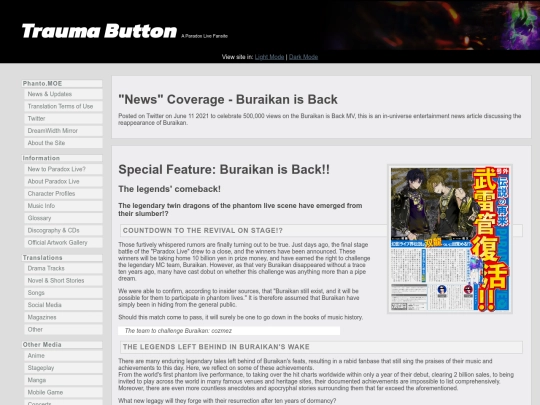Switch site to Light Mode
Screen dimensions: 540x405
269,57
